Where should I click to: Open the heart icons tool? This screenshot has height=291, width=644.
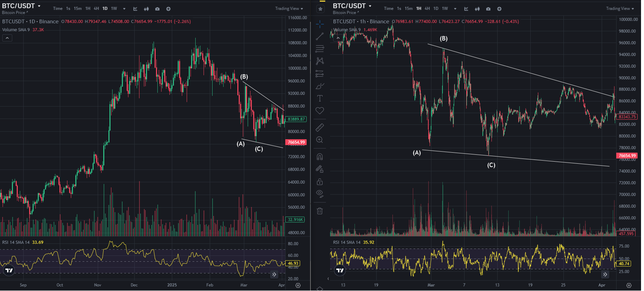click(x=320, y=111)
